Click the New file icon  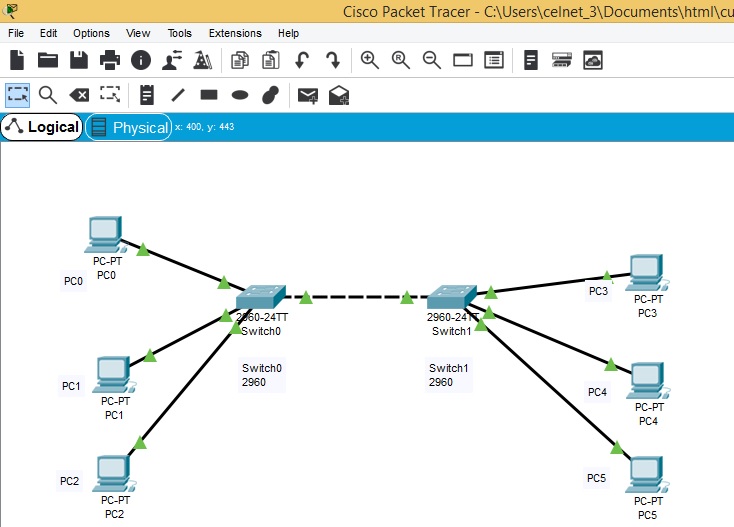coord(17,60)
